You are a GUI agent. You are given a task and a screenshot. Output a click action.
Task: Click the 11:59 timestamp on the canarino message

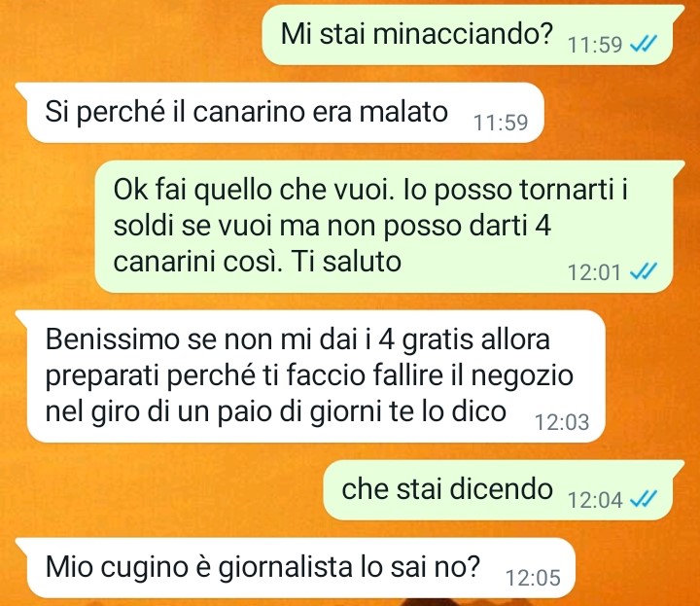tap(501, 123)
